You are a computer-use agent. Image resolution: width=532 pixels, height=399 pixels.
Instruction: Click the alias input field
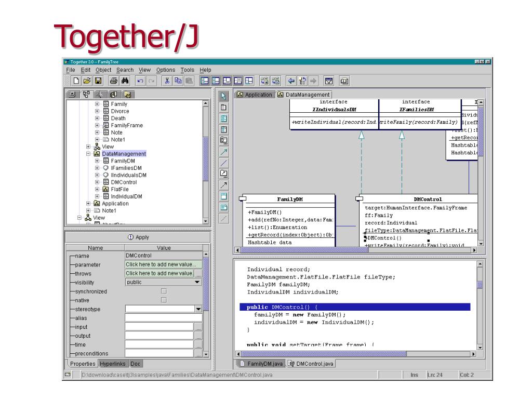[164, 318]
